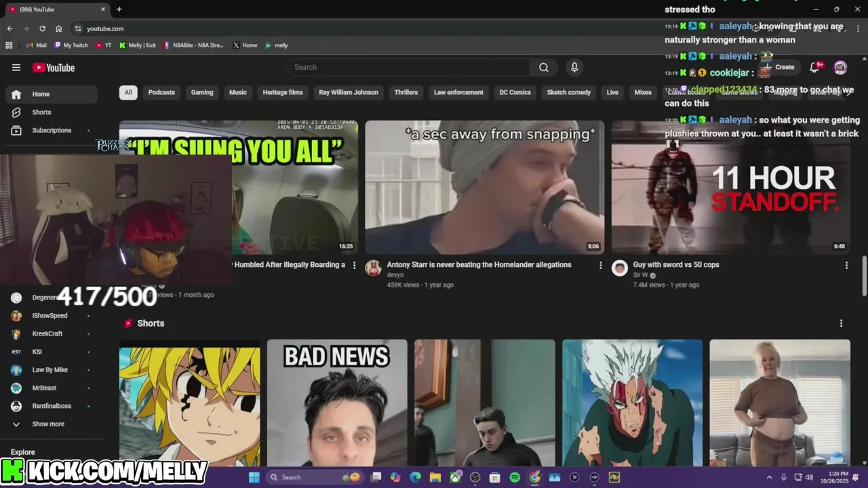
Task: Open a new browser tab
Action: click(x=119, y=9)
